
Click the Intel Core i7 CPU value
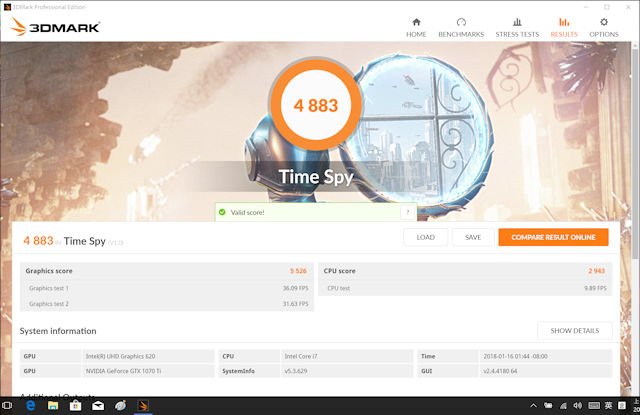coord(300,356)
